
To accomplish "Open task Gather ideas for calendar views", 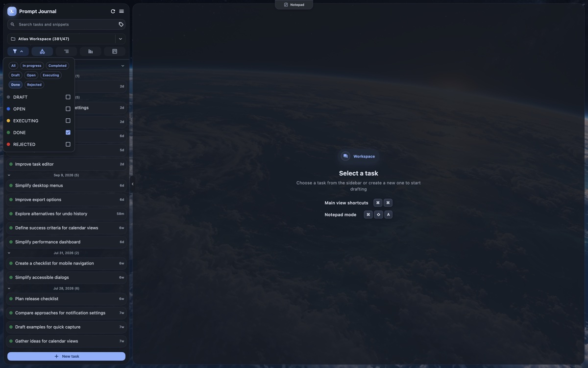I will coord(66,341).
